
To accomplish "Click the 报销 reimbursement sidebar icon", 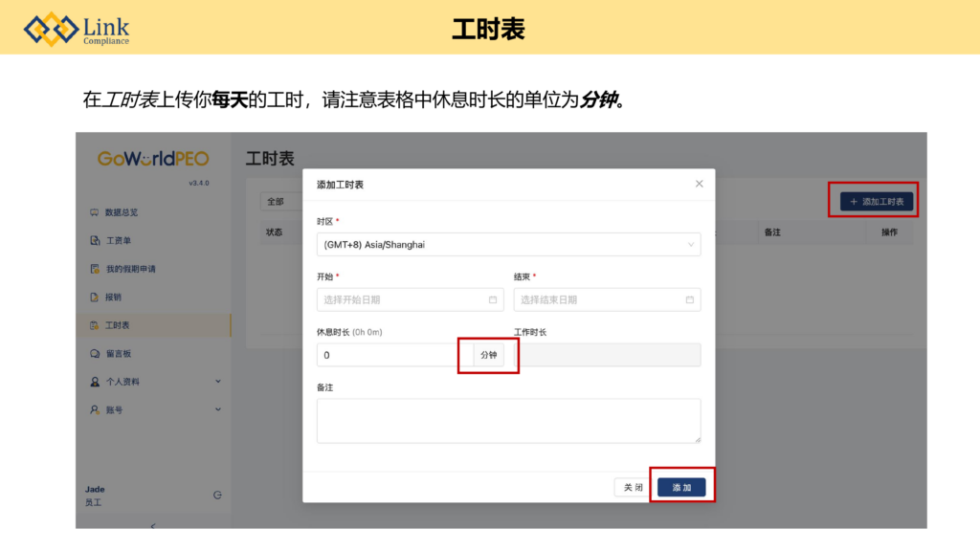I will (95, 298).
